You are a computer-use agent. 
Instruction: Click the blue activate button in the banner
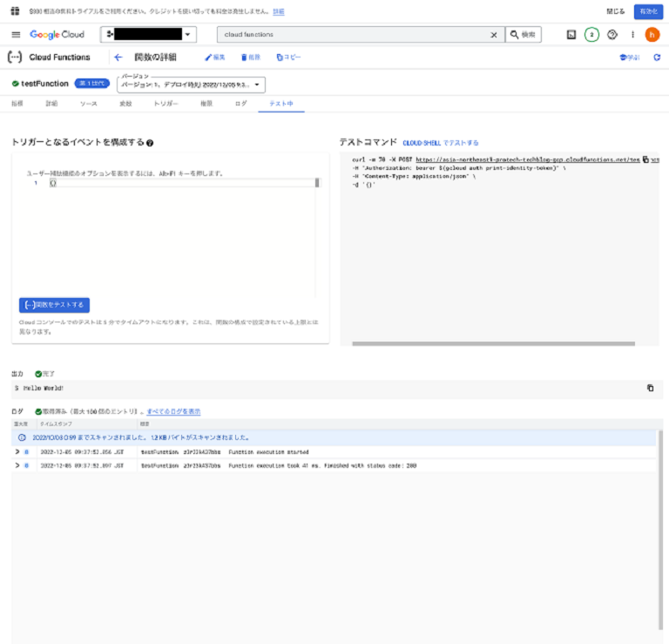[648, 11]
